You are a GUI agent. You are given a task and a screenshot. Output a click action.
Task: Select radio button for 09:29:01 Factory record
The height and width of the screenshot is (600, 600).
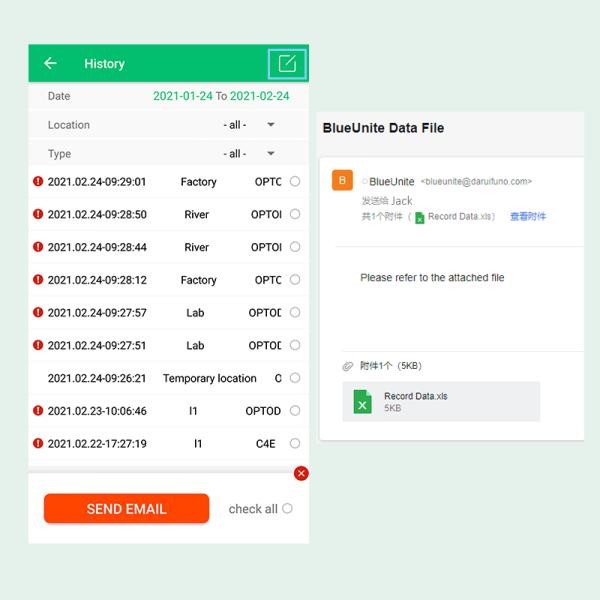coord(294,182)
